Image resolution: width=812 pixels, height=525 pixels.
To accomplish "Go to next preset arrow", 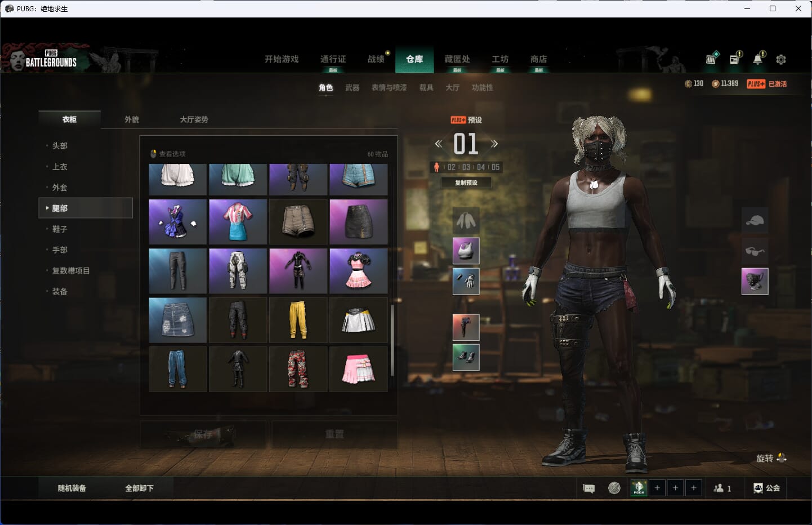I will click(494, 144).
